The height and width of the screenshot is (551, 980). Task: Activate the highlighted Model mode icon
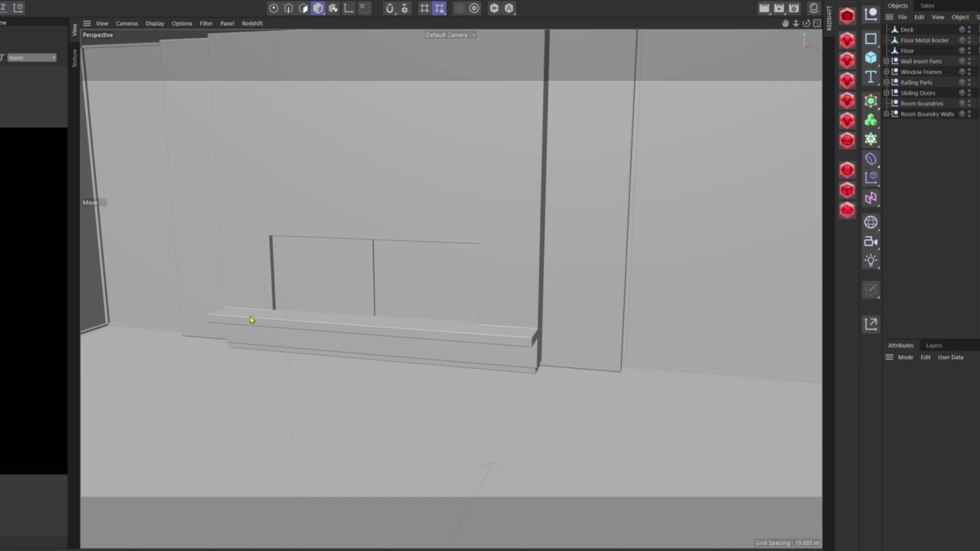point(318,8)
